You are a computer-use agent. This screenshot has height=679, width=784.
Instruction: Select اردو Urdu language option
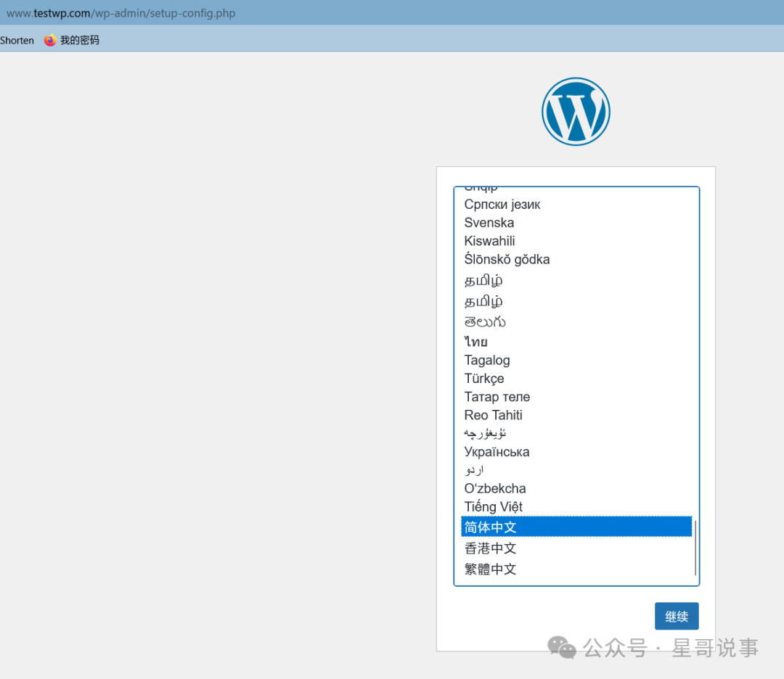click(576, 470)
